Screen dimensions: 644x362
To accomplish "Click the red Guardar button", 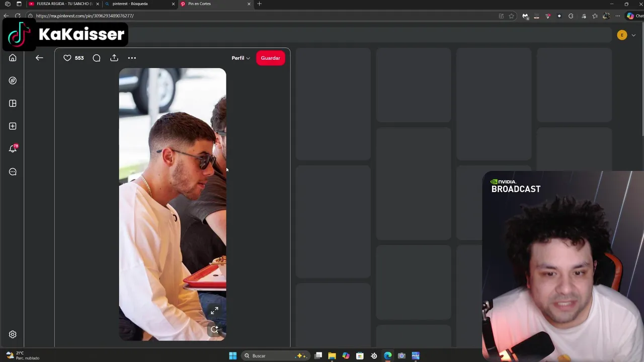I will click(270, 58).
